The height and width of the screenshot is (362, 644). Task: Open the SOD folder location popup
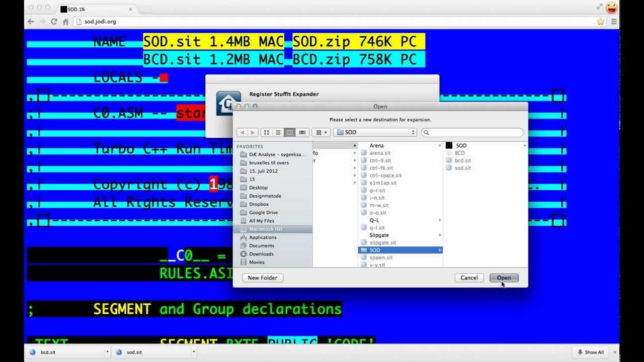pyautogui.click(x=375, y=132)
